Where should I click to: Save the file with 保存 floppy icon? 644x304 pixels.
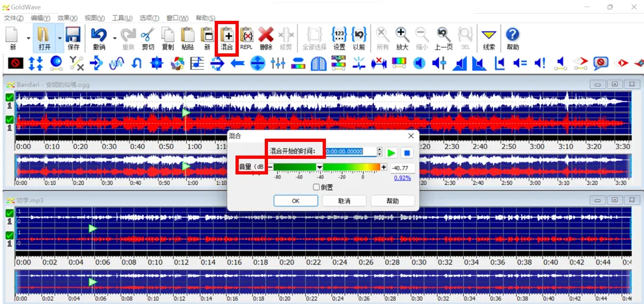[x=74, y=35]
